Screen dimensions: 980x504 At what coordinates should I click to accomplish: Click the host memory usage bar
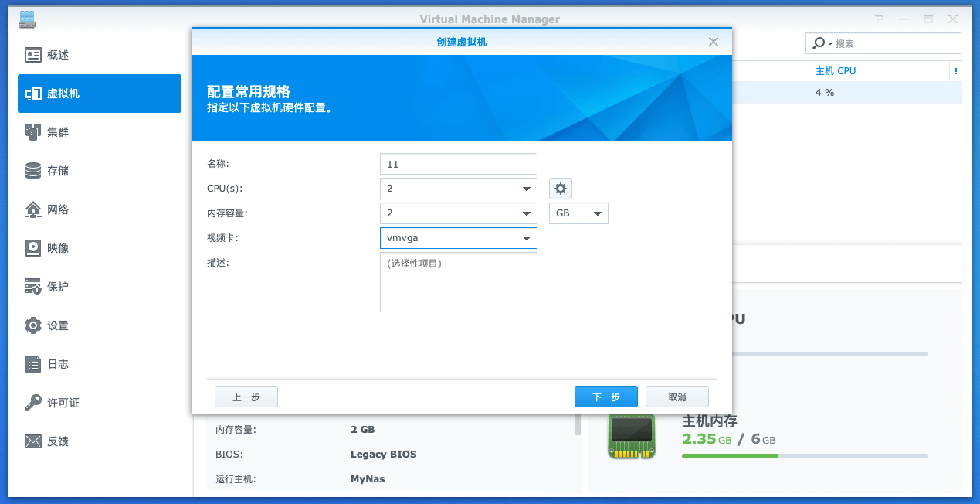(803, 455)
